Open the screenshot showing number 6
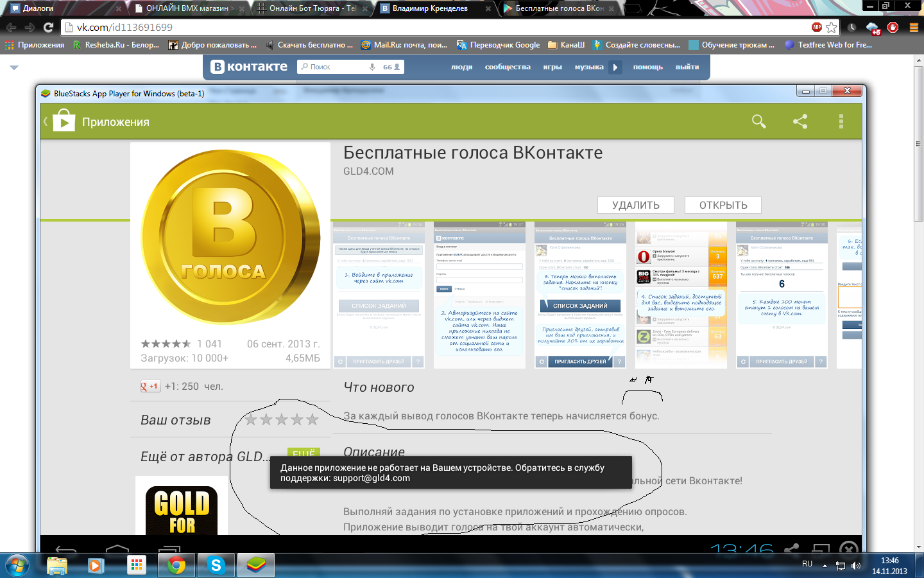 782,295
